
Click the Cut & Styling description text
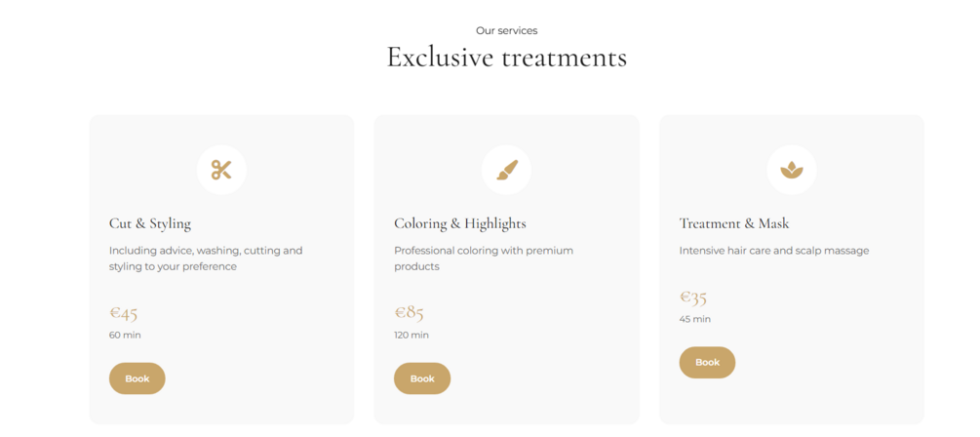[206, 258]
